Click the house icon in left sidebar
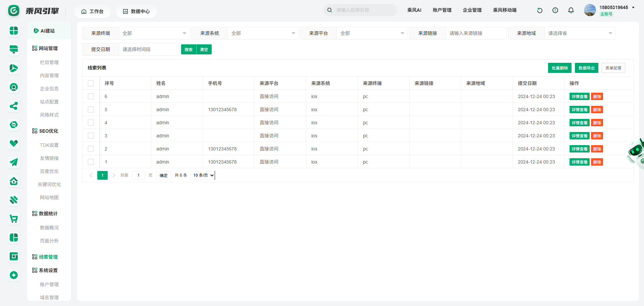Image resolution: width=644 pixels, height=306 pixels. (14, 181)
